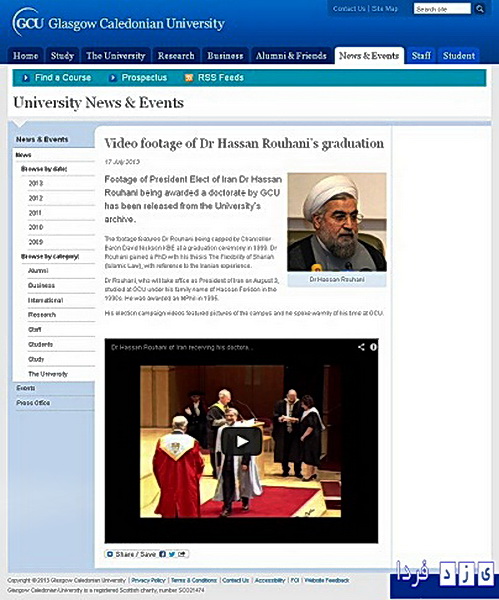Click the video share icon
Viewport: 499px width, 600px height.
coord(361,347)
